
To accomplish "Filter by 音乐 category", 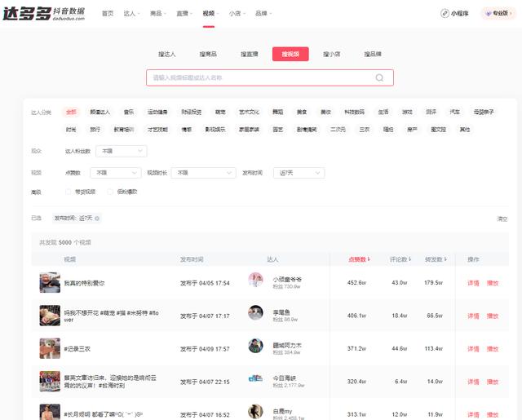I will point(129,112).
